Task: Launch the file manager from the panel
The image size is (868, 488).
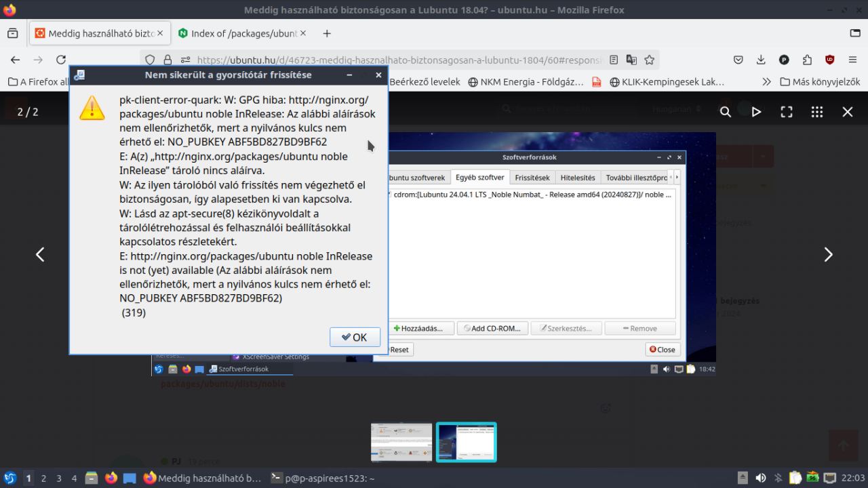Action: point(92,478)
